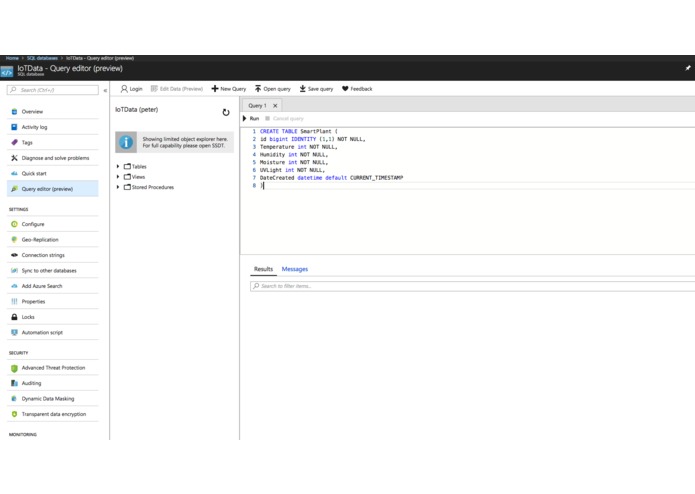Create a New Query
This screenshot has width=695, height=494.
[229, 89]
